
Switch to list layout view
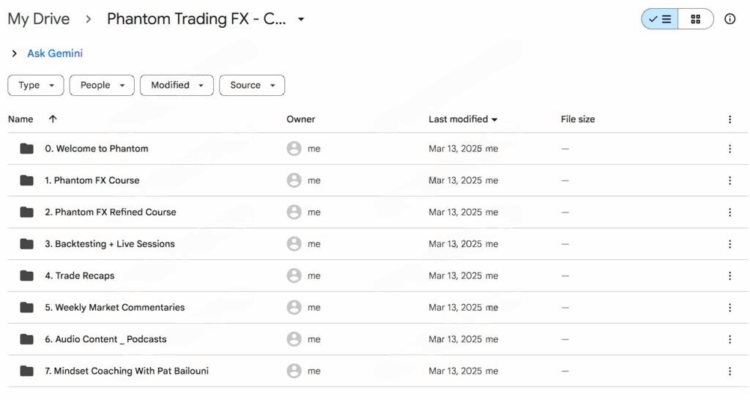(x=660, y=19)
